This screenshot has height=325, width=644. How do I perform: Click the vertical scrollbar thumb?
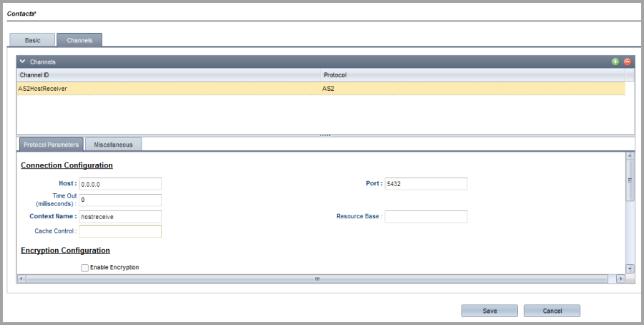(x=630, y=180)
